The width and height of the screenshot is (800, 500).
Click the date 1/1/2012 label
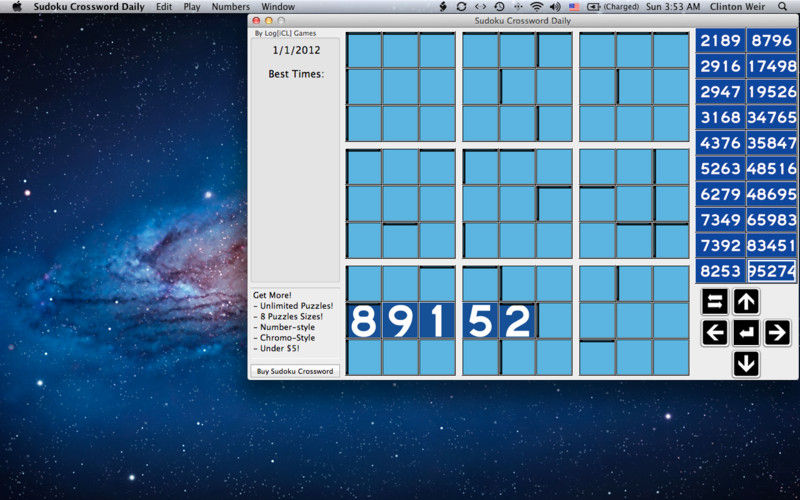coord(296,50)
